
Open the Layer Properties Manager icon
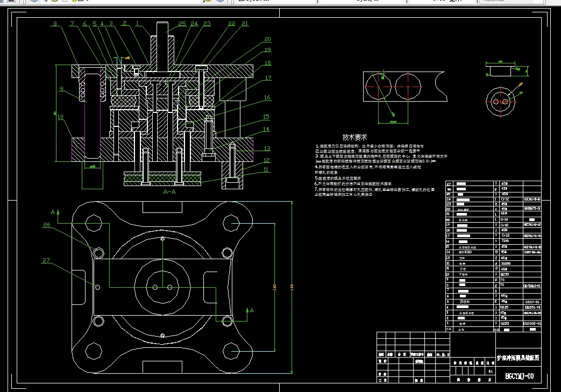(34, 1)
